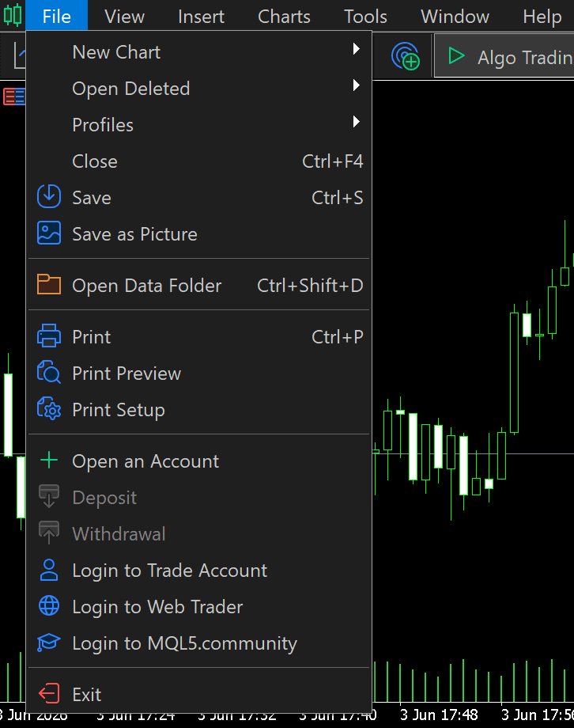Click the Print Preview magnifier icon
This screenshot has width=574, height=728.
pyautogui.click(x=49, y=372)
